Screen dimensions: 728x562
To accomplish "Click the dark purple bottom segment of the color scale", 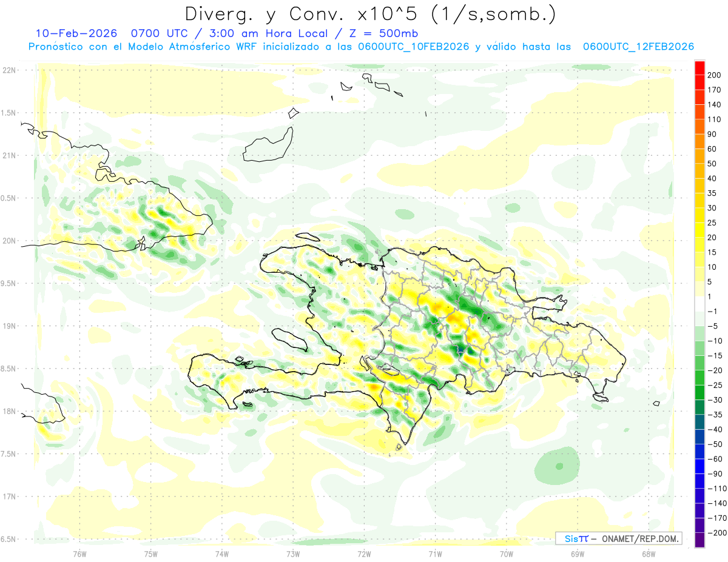I will (x=699, y=540).
